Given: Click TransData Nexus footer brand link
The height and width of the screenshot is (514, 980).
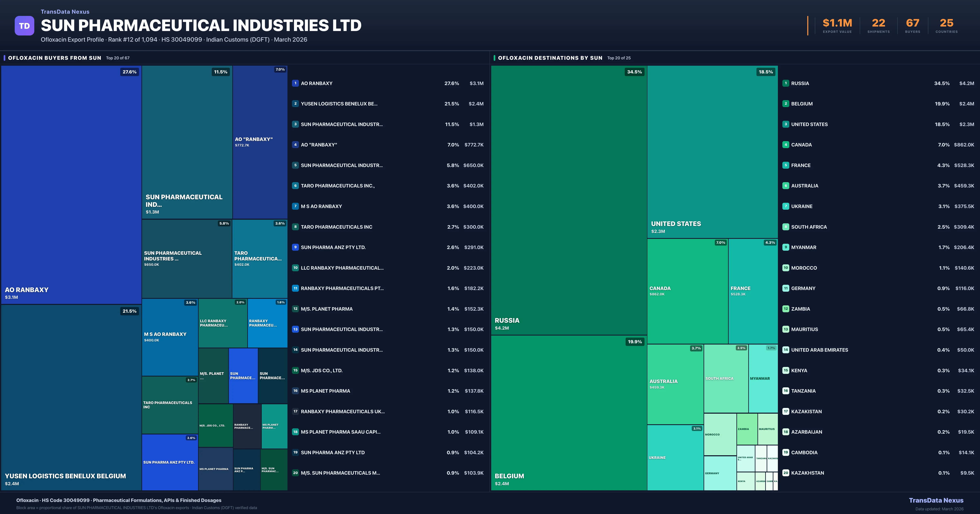Looking at the screenshot, I should tap(936, 500).
